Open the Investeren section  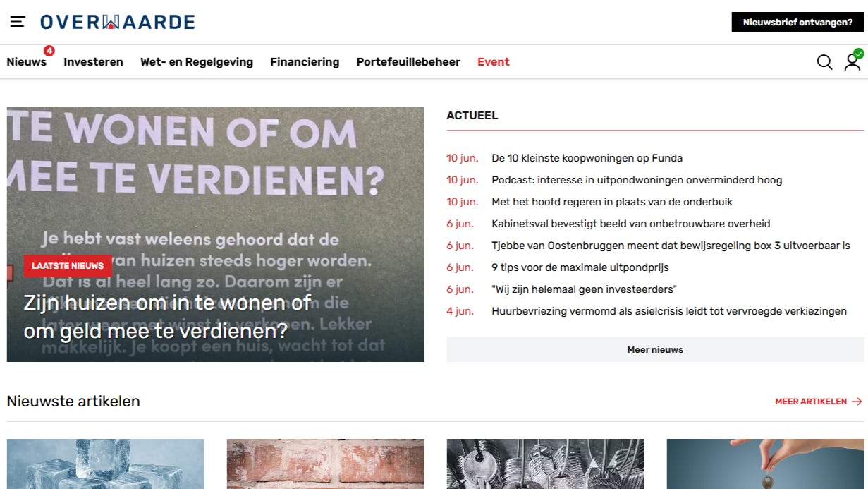pos(93,62)
